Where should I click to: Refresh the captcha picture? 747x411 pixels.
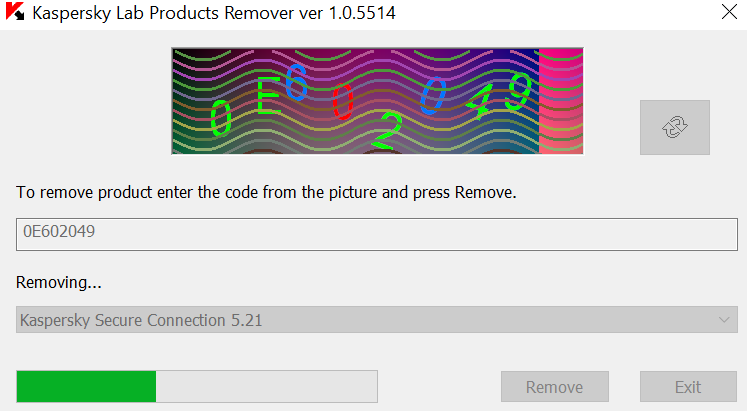[x=675, y=127]
